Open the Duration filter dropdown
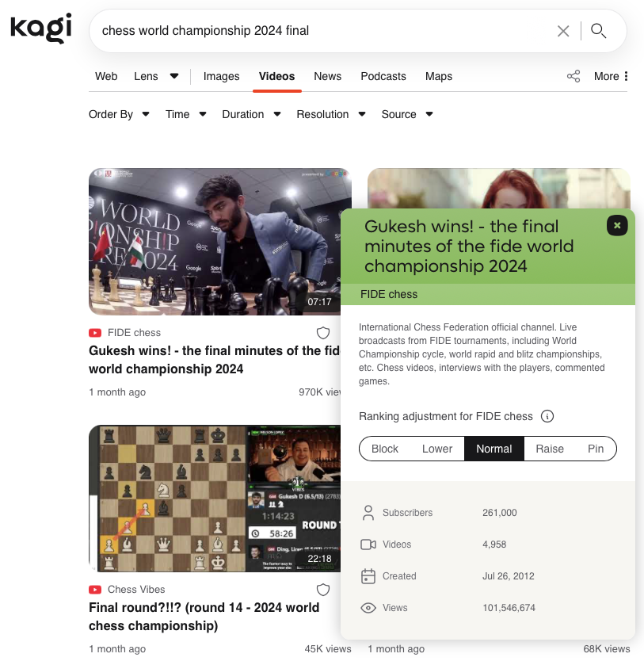 click(251, 114)
